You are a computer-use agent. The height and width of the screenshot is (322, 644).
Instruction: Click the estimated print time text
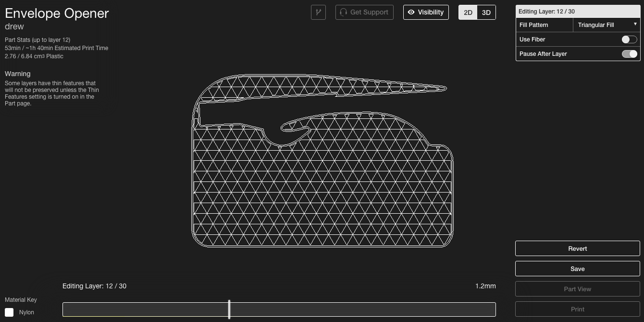(x=56, y=48)
